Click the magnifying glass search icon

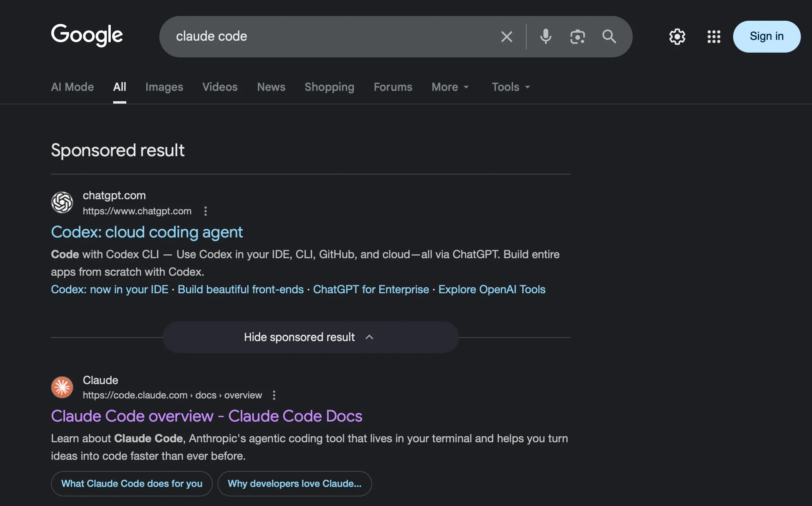pos(609,37)
